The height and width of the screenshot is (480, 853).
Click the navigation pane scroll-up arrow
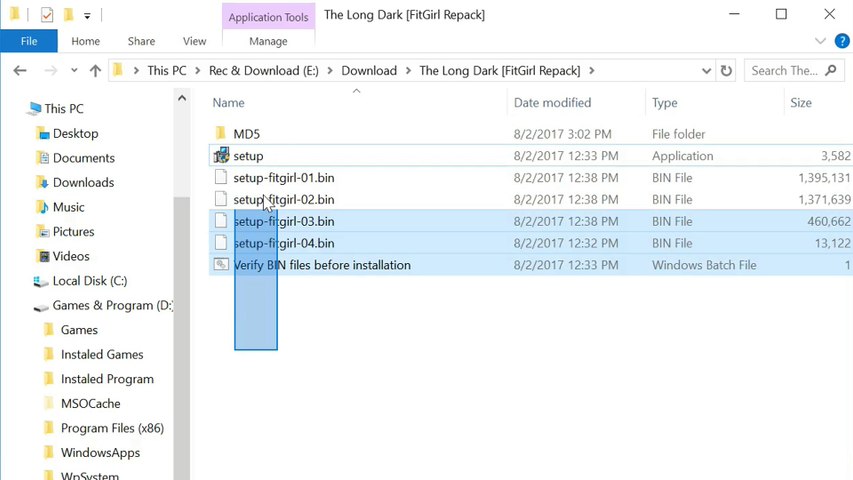[x=182, y=98]
